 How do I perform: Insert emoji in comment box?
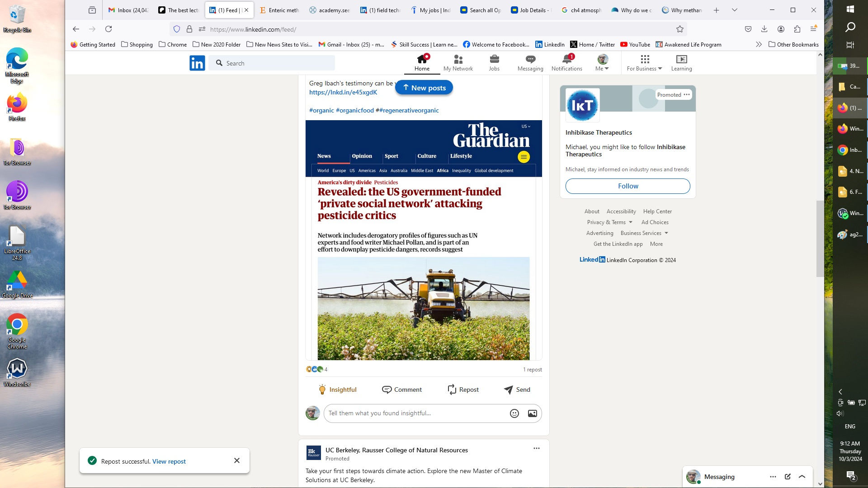click(x=514, y=413)
